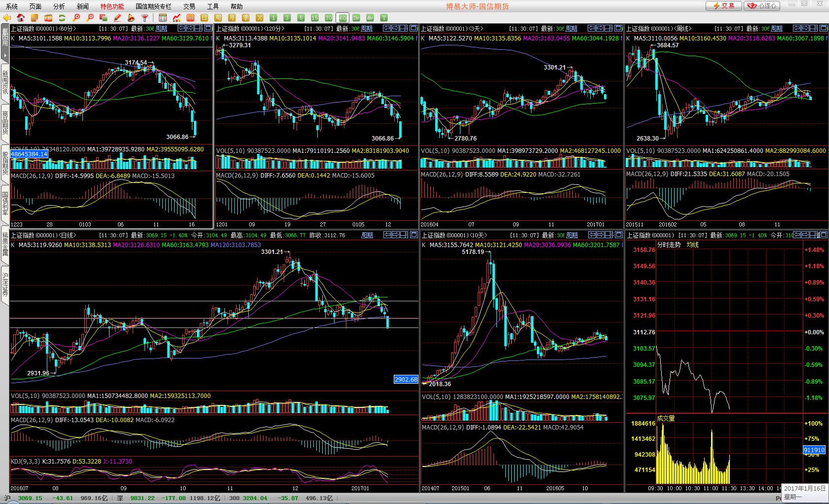Open the 页面 menu
This screenshot has width=829, height=504.
tap(36, 6)
